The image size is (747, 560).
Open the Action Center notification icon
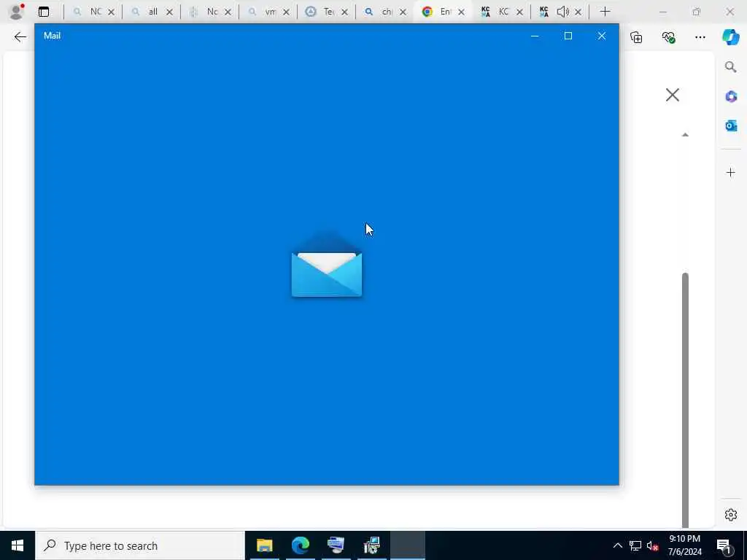pos(725,546)
